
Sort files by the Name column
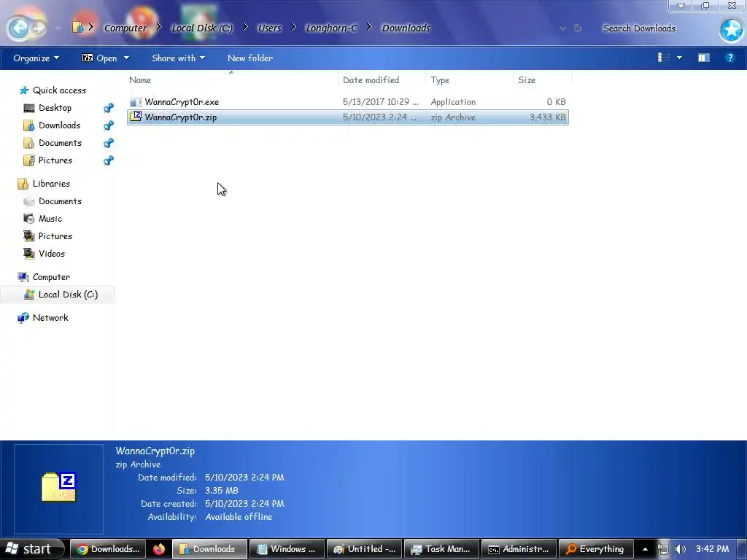pos(233,80)
